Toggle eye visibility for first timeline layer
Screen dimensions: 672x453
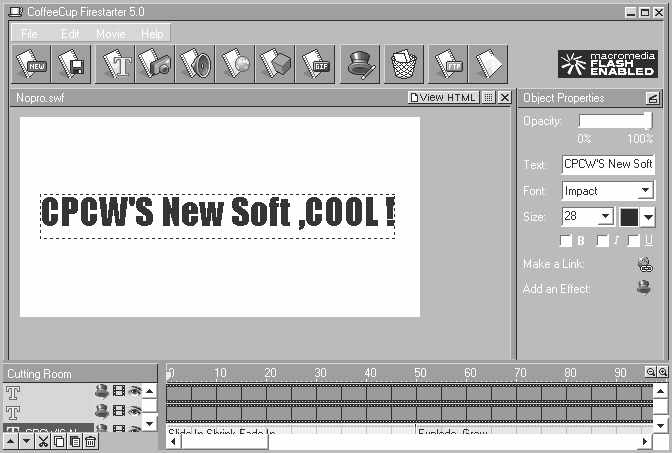point(134,391)
